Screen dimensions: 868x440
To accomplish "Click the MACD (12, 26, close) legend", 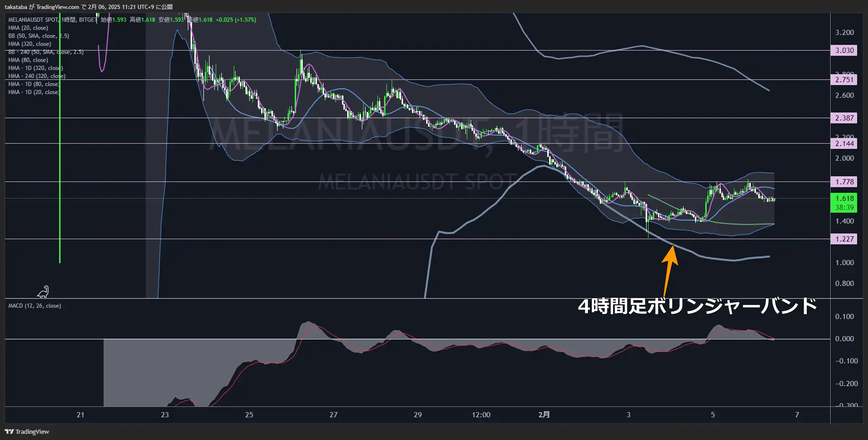I will 35,306.
